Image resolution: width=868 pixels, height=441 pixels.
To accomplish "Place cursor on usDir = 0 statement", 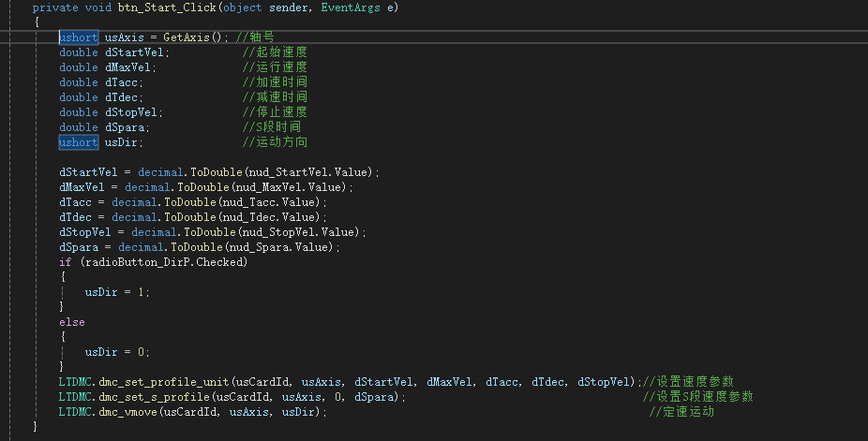I will click(x=117, y=352).
